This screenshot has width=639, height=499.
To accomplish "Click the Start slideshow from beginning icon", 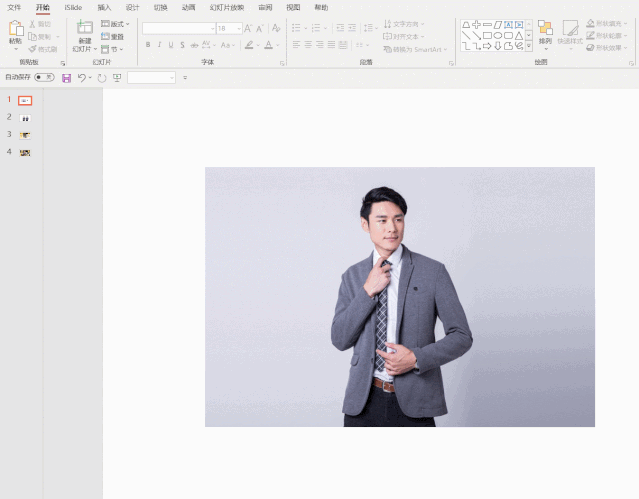I will [117, 78].
